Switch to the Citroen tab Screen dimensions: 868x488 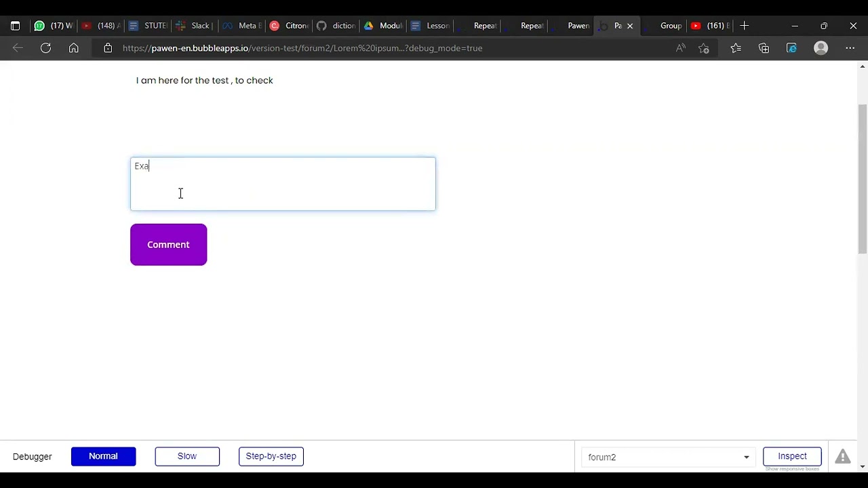coord(288,26)
